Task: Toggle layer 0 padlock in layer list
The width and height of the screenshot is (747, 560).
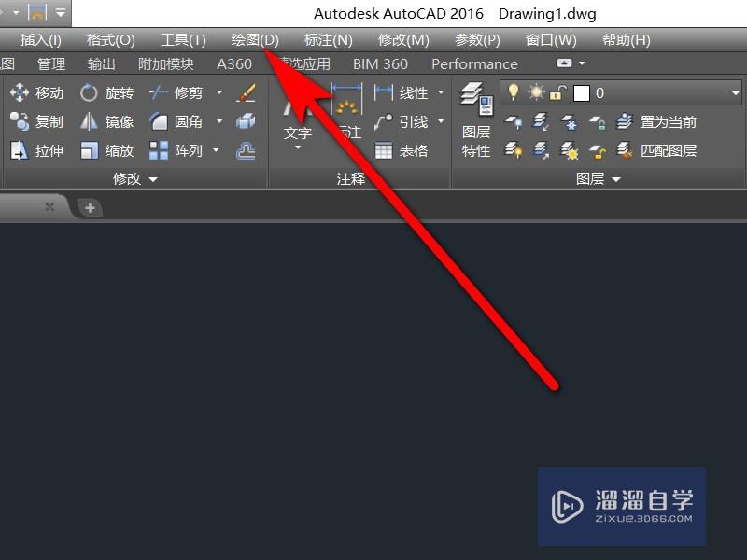Action: pos(557,92)
